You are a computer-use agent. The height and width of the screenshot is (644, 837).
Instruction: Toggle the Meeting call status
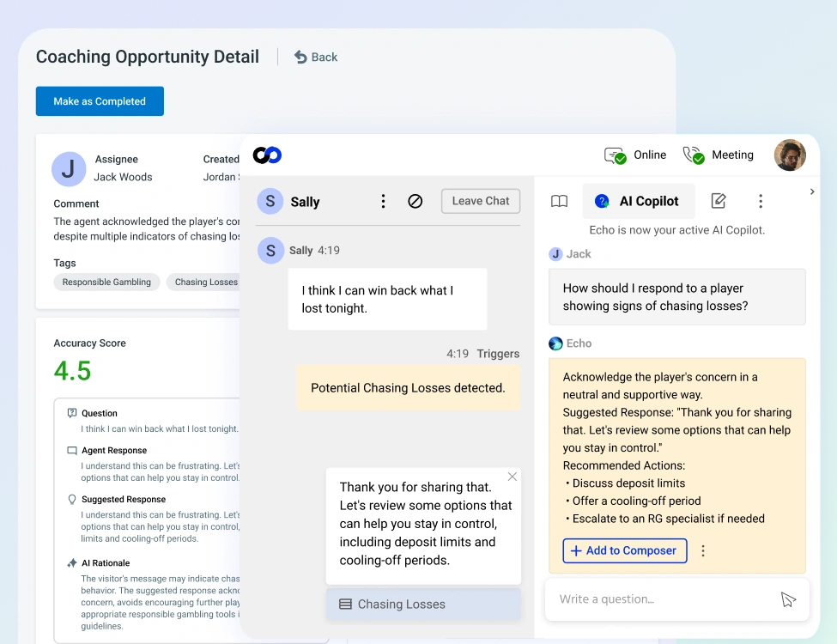pyautogui.click(x=718, y=155)
